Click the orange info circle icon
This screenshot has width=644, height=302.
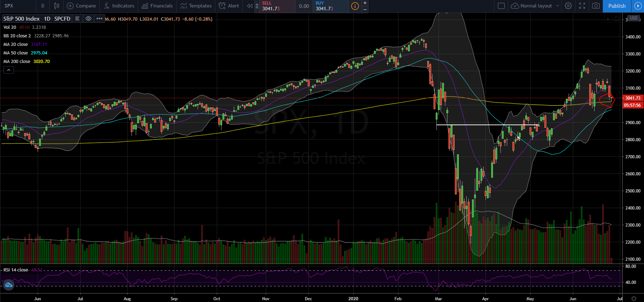(355, 6)
